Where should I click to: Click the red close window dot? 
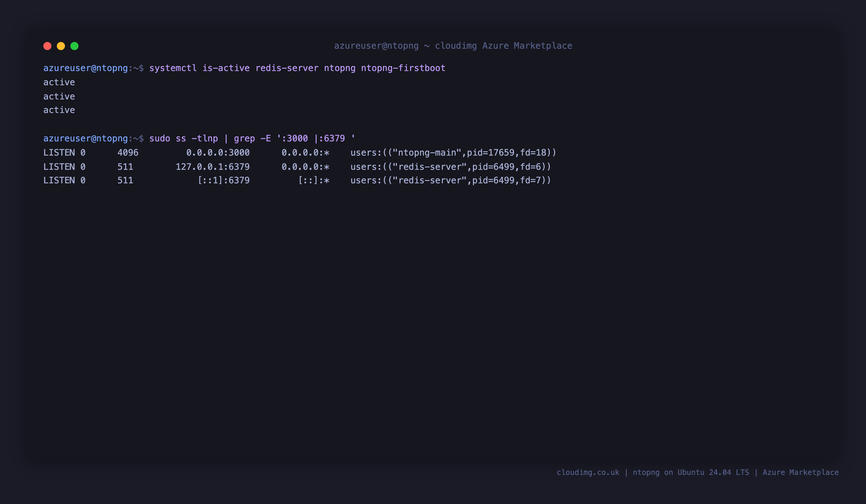pos(47,46)
